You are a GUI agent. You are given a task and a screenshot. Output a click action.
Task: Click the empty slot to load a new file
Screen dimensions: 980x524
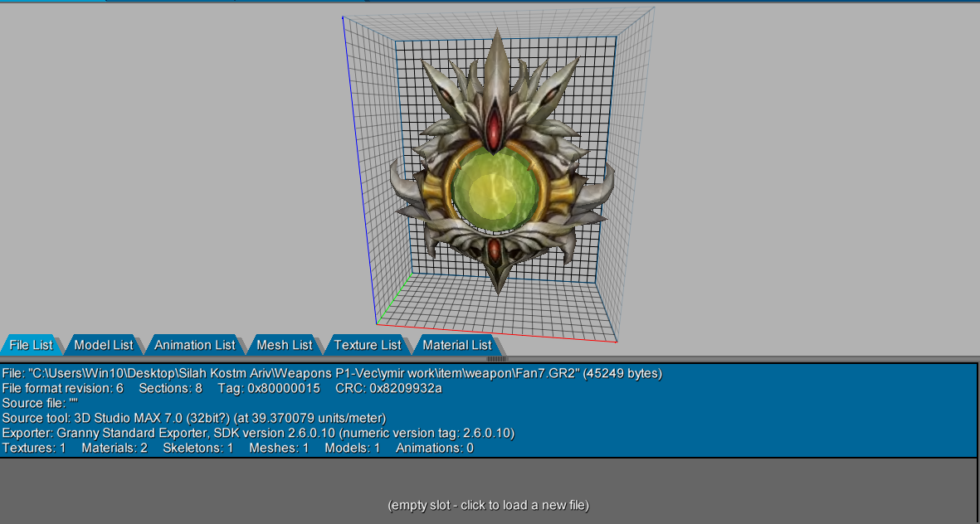[x=488, y=505]
